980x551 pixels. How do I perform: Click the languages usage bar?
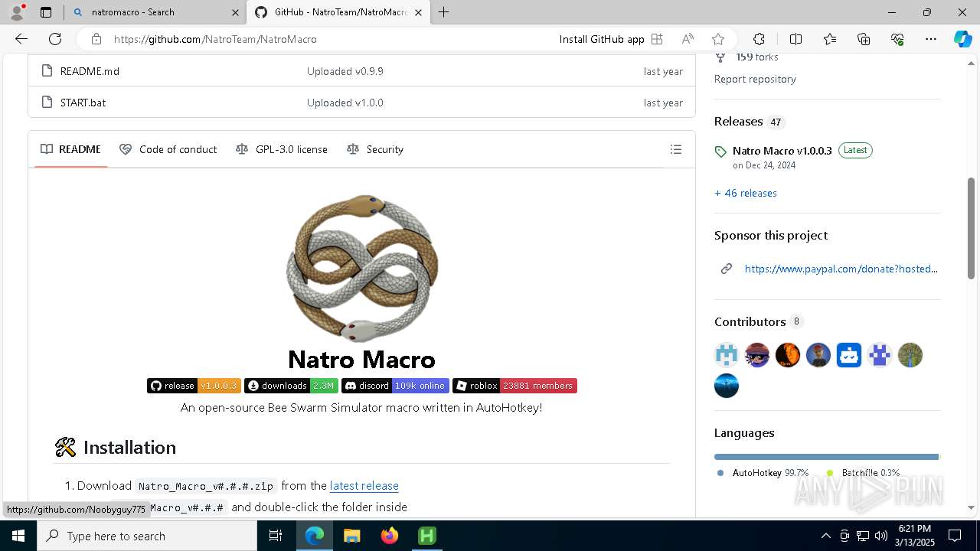point(827,457)
